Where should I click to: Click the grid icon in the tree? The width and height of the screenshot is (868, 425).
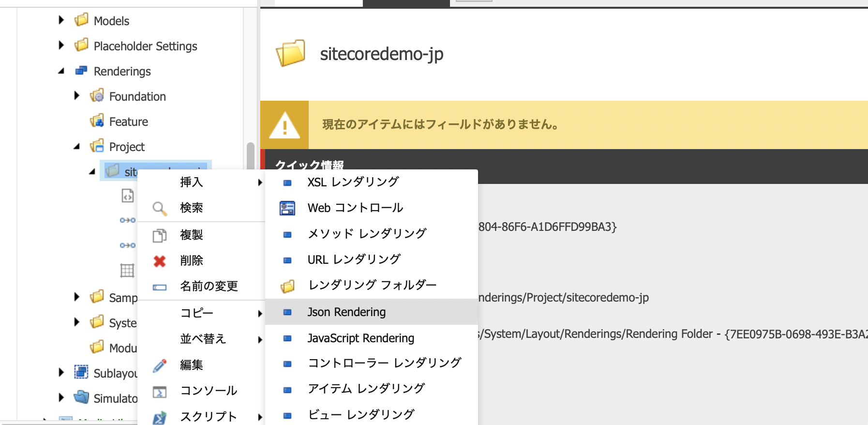click(x=127, y=270)
